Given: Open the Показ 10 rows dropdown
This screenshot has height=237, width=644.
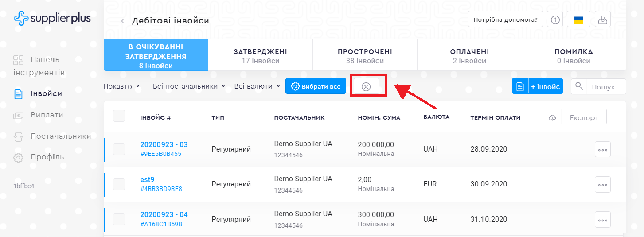Looking at the screenshot, I should [121, 86].
